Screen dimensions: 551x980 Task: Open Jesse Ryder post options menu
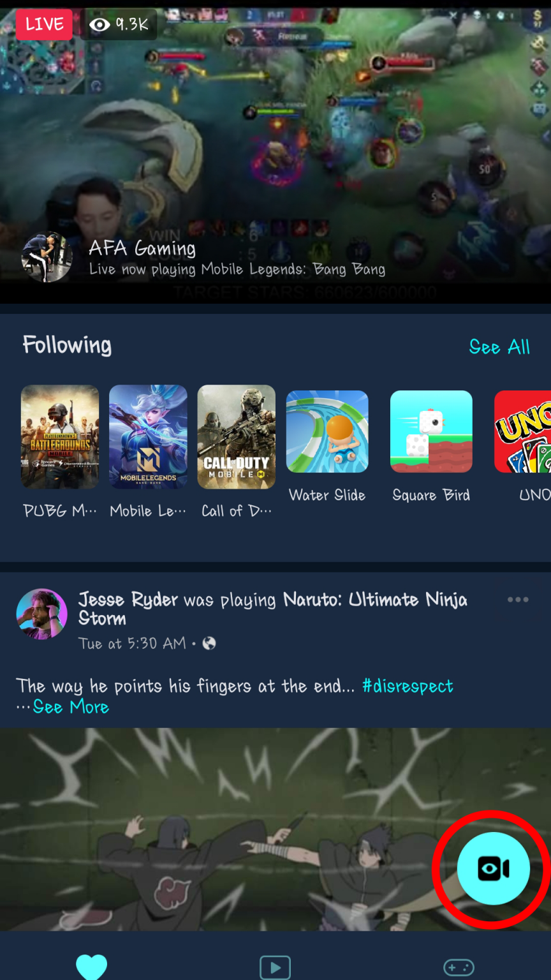tap(518, 600)
